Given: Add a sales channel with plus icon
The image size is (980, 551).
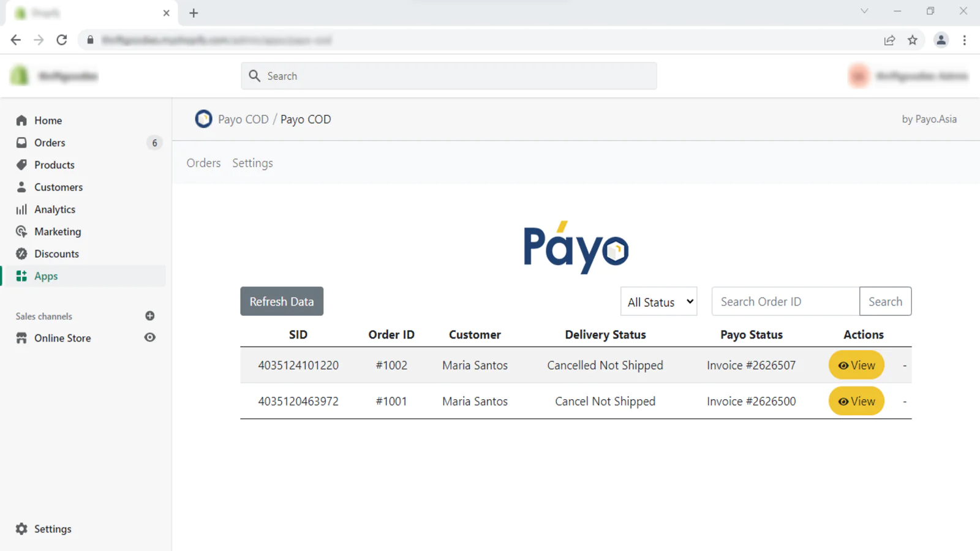Looking at the screenshot, I should coord(149,316).
